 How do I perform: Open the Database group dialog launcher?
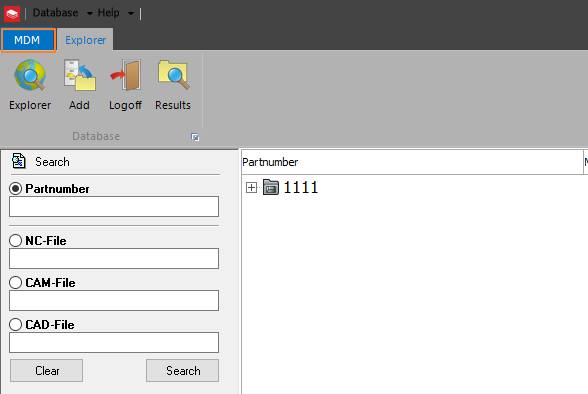(195, 137)
